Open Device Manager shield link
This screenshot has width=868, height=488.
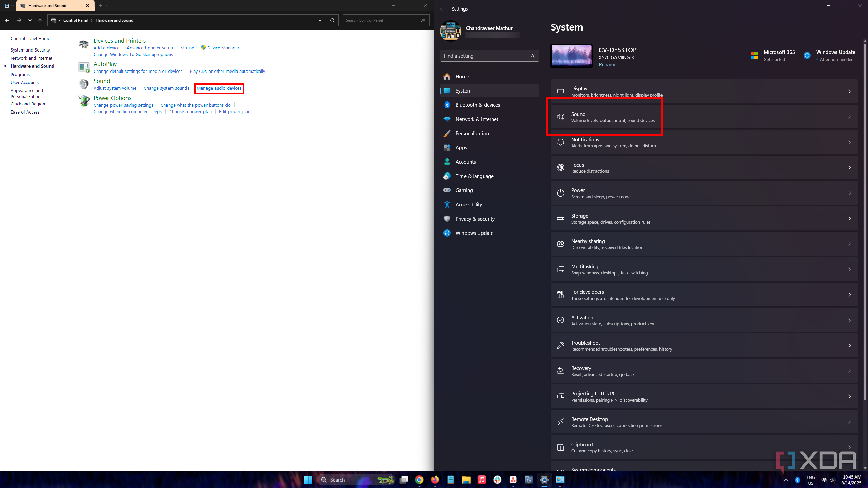(220, 48)
